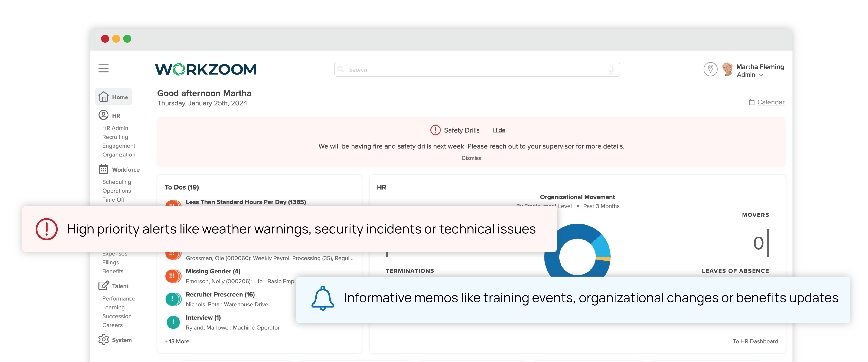Open Recruiting in sidebar

click(115, 137)
